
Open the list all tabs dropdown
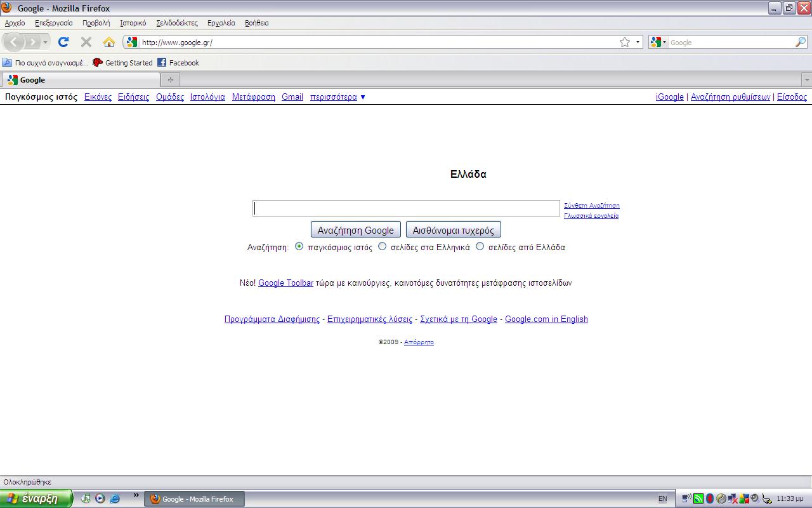coord(807,80)
